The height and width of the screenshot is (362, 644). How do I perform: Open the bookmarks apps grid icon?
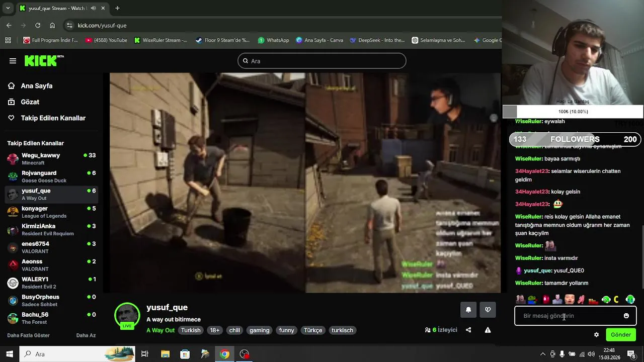[8, 40]
